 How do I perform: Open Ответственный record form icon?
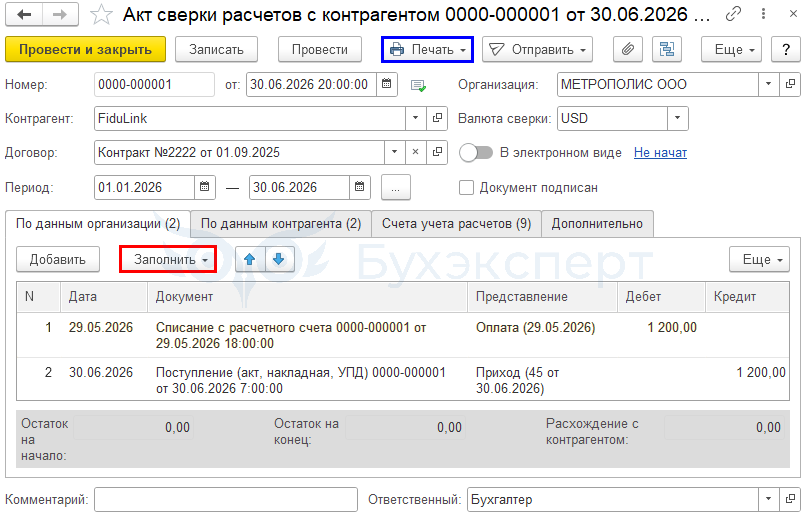790,499
